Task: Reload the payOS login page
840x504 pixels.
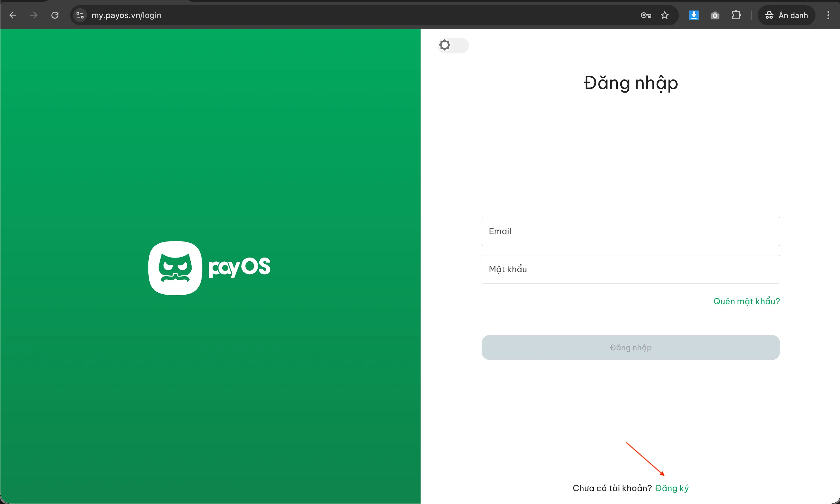Action: [55, 15]
